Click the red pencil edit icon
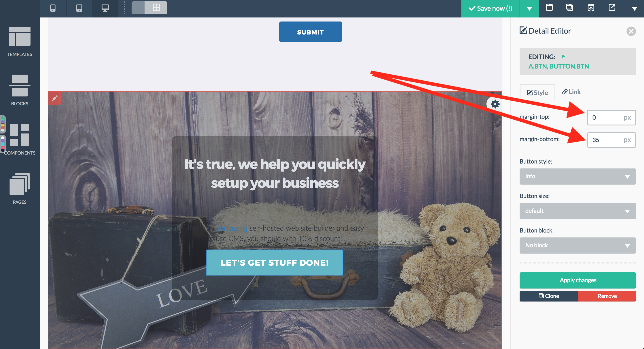The image size is (644, 349). (55, 98)
